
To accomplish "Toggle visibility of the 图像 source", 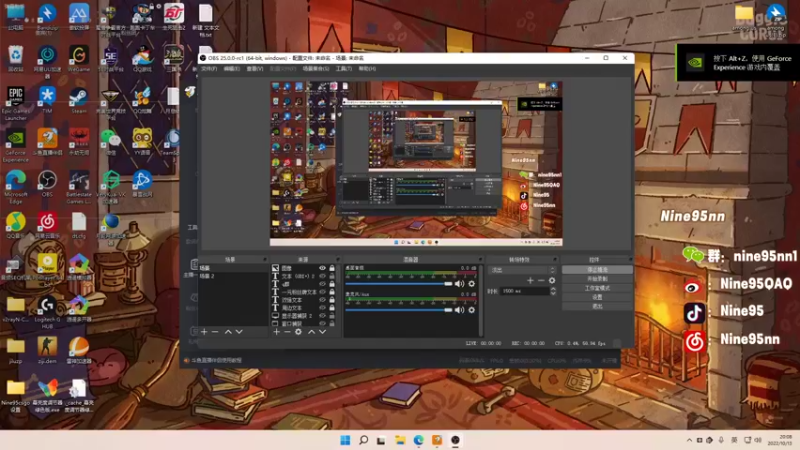I will 322,268.
